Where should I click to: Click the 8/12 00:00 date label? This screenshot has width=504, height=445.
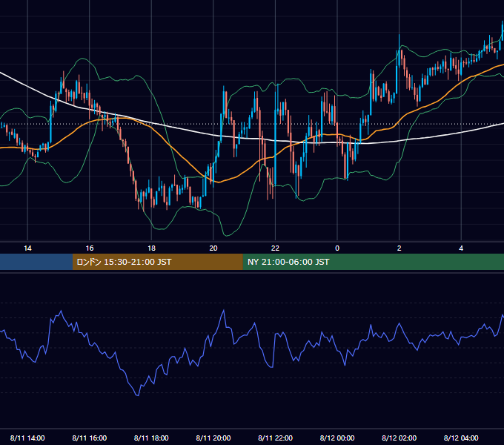click(x=337, y=438)
